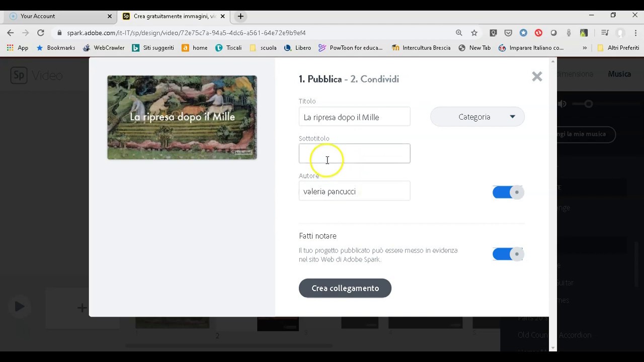Open the App shortcuts grid
This screenshot has width=644, height=362.
point(17,48)
